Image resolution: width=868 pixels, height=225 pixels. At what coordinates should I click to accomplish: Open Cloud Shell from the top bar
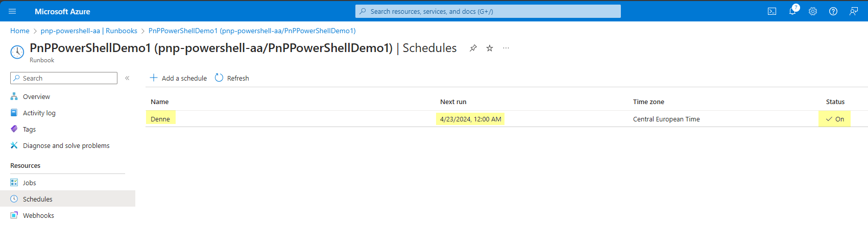[x=772, y=11]
